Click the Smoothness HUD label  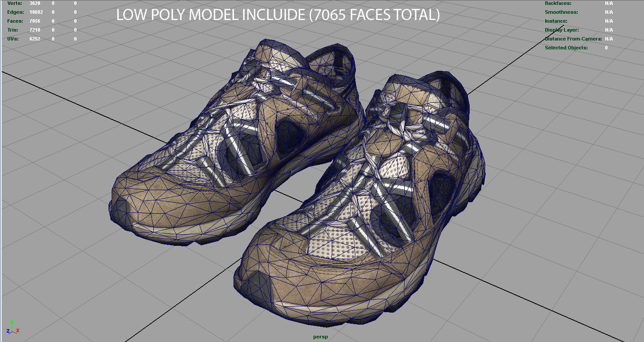[561, 12]
